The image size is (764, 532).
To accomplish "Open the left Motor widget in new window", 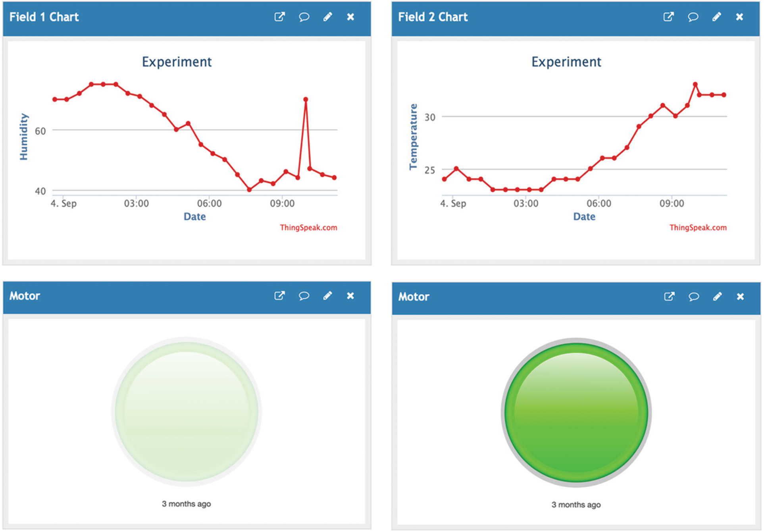I will (x=279, y=296).
